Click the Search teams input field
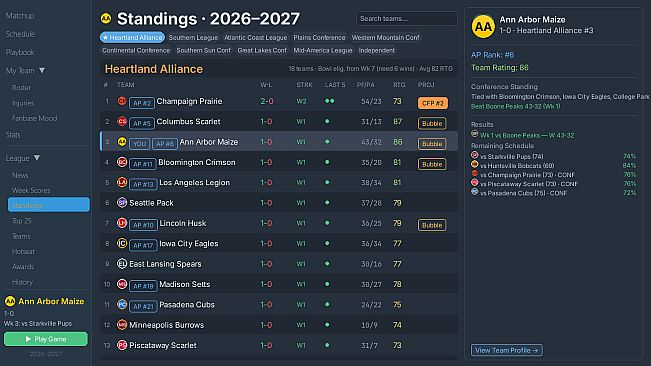Screen dimensions: 651x366 point(406,19)
